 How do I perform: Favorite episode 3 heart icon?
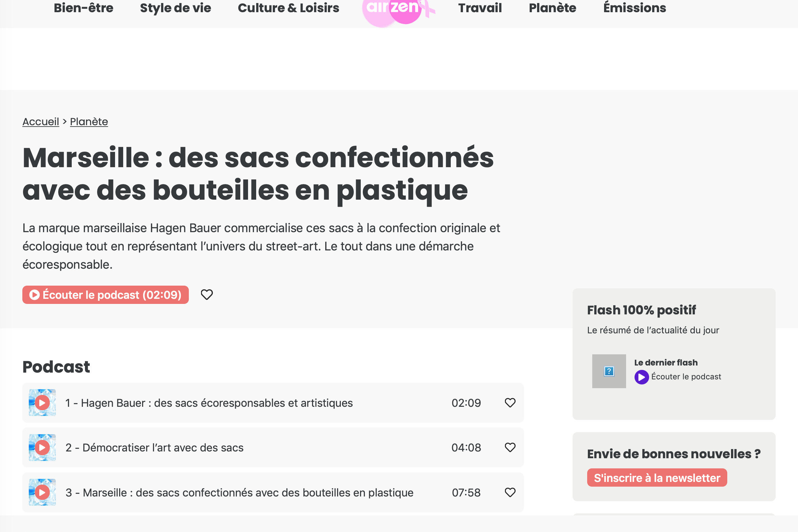(510, 492)
